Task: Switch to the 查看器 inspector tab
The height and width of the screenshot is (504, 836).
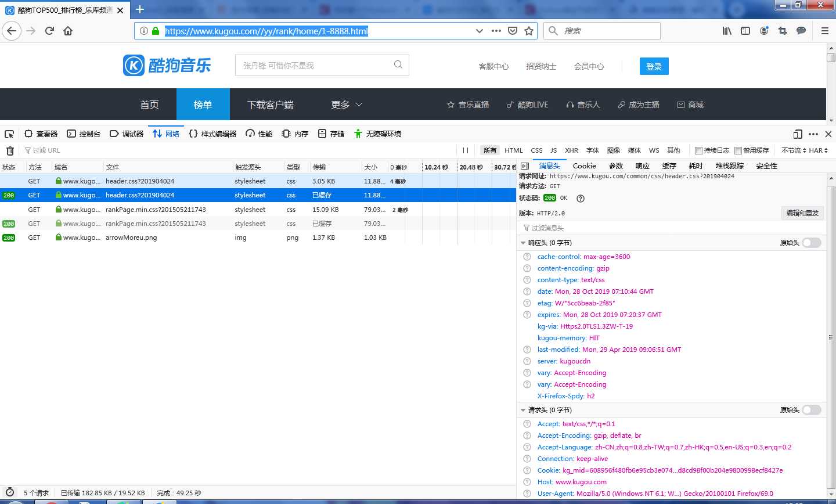Action: [41, 134]
